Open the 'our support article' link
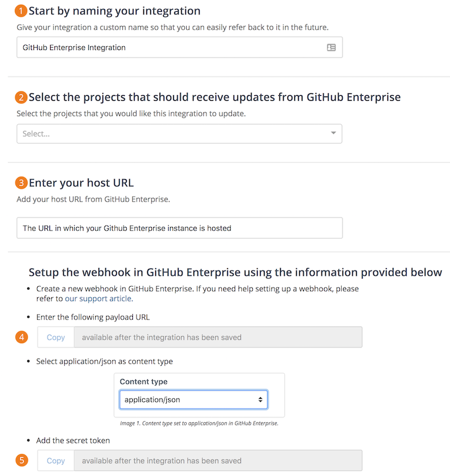This screenshot has width=450, height=476. [98, 299]
